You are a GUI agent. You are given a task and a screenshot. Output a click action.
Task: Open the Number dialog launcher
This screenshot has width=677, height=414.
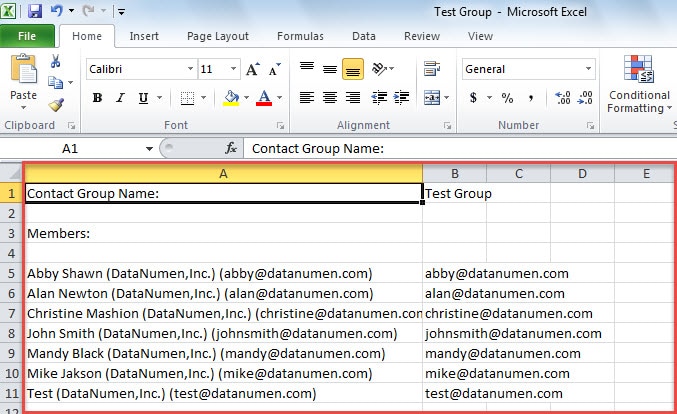(590, 126)
